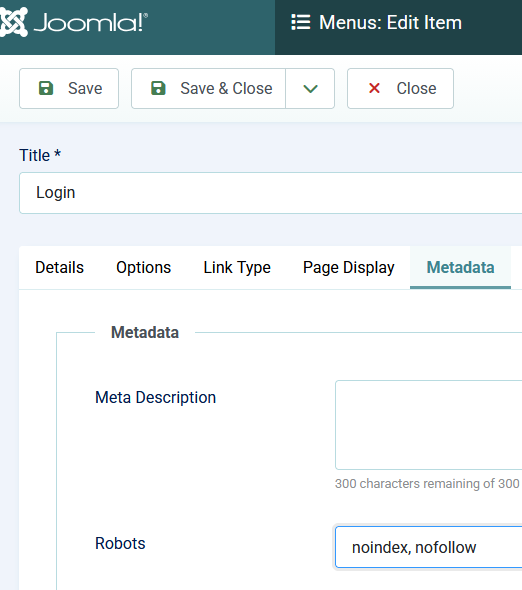Click the Robots field label
The image size is (522, 590).
(120, 543)
